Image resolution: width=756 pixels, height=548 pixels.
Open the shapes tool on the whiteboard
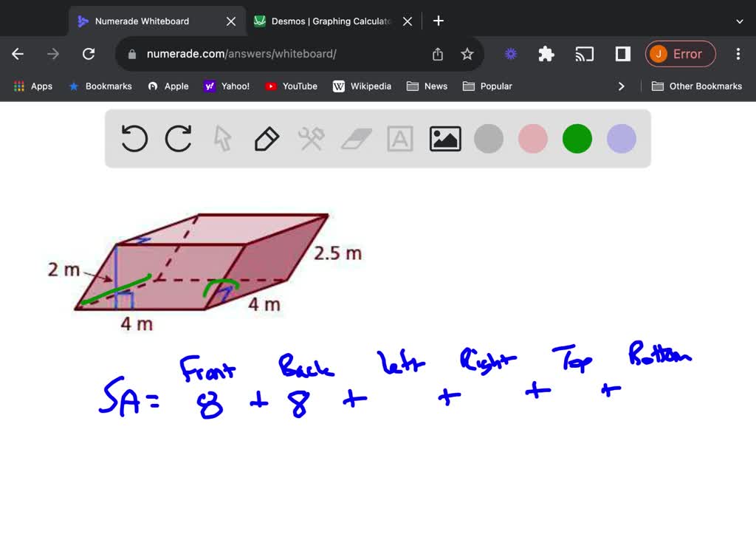click(311, 138)
